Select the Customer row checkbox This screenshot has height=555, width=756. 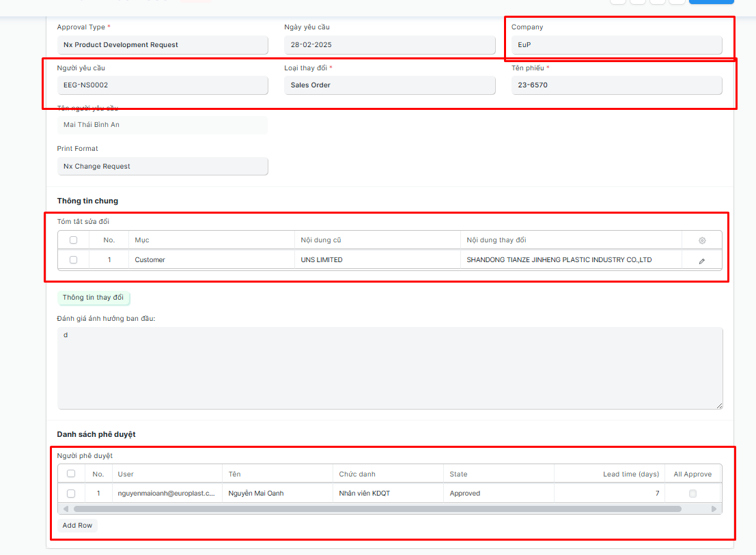click(74, 260)
